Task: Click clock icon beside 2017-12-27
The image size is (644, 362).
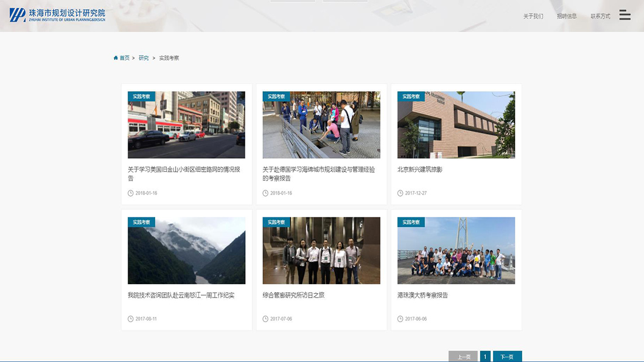Action: point(400,193)
